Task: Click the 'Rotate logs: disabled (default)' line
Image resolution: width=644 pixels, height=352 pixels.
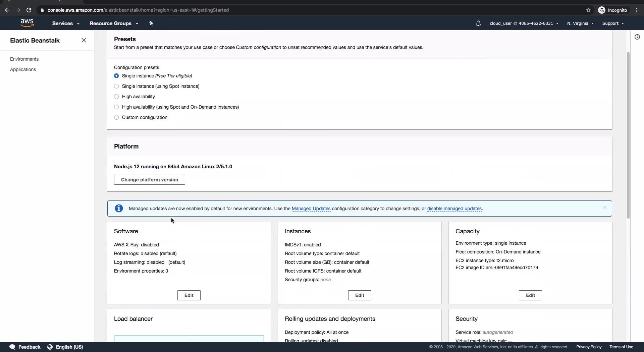Action: coord(145,253)
